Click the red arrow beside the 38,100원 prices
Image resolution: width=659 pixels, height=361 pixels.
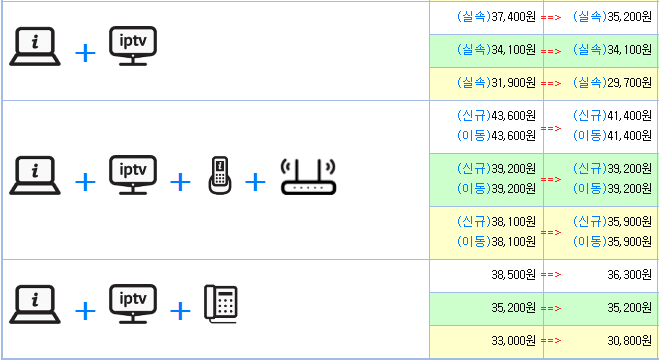click(551, 232)
